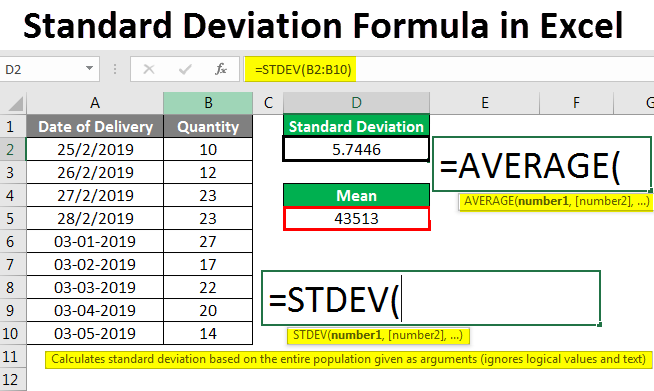Image resolution: width=654 pixels, height=391 pixels.
Task: Select quantity cell with value 17
Action: 208,264
